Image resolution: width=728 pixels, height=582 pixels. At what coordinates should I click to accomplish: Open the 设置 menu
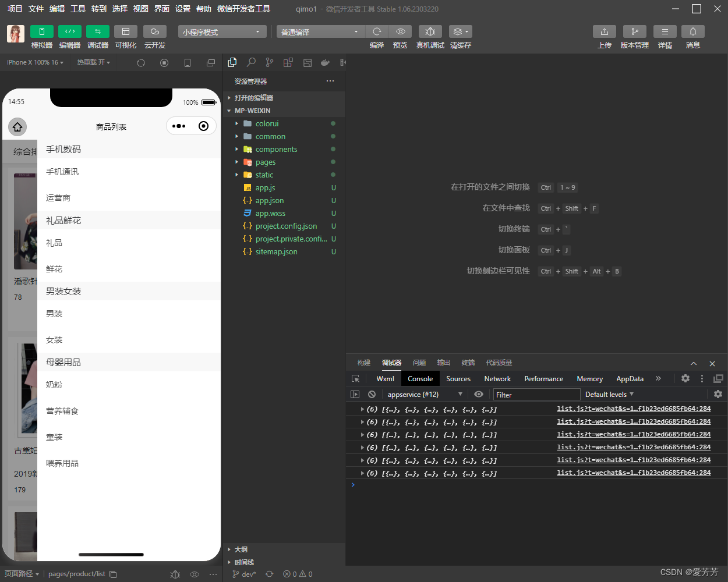(x=183, y=9)
